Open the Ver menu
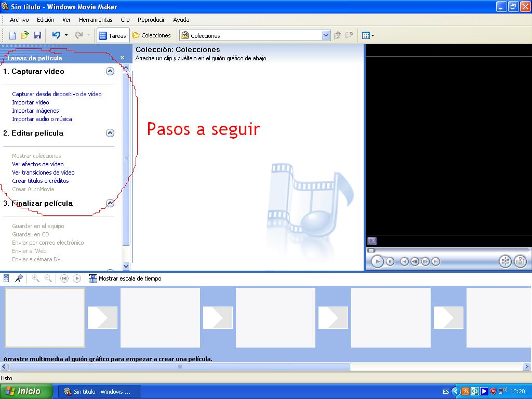The image size is (532, 399). (x=66, y=20)
